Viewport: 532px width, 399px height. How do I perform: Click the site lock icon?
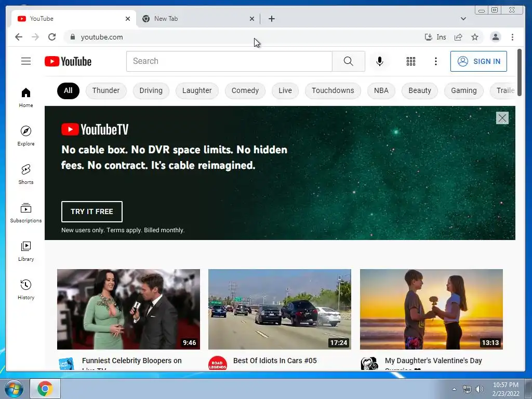(72, 37)
